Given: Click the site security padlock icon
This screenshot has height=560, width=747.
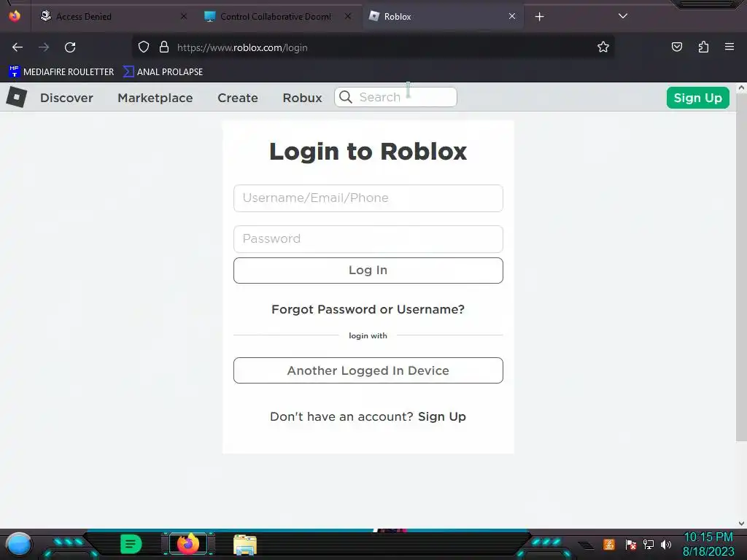Looking at the screenshot, I should pos(164,47).
